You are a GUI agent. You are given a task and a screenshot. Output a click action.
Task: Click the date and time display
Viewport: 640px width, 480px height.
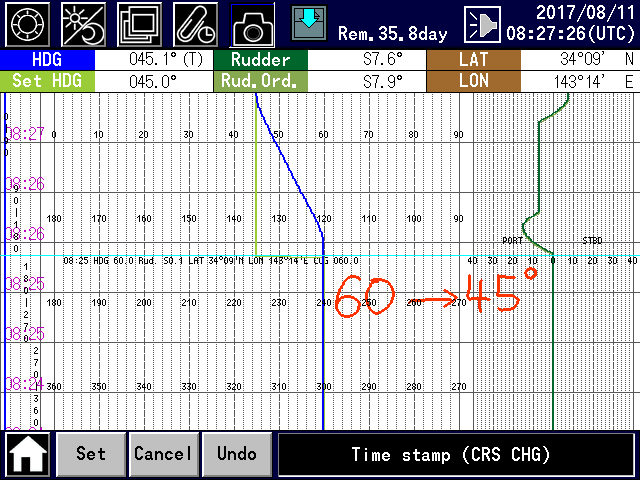tap(570, 24)
